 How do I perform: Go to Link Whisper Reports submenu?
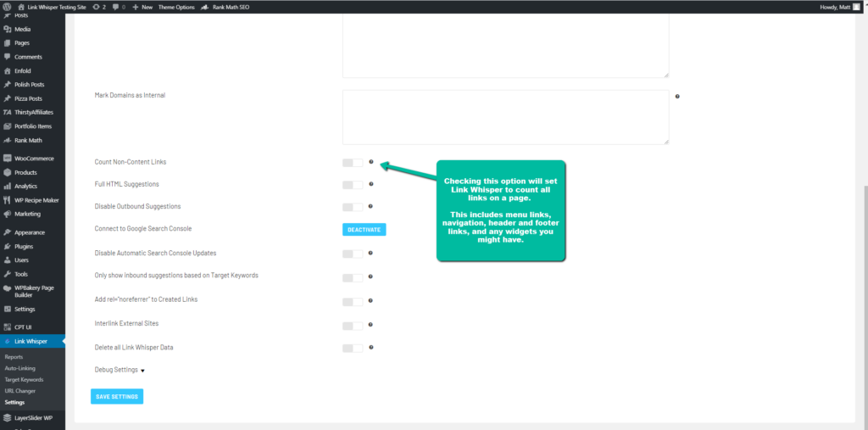click(14, 357)
